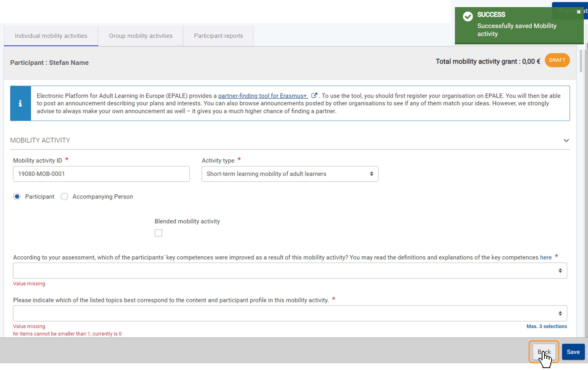The image size is (588, 370).
Task: Switch to Group mobility activities tab
Action: pyautogui.click(x=141, y=36)
